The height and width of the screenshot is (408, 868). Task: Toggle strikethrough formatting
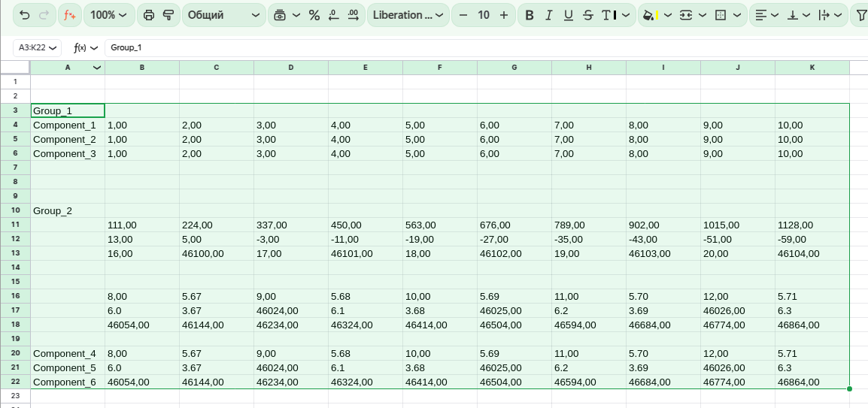click(588, 15)
